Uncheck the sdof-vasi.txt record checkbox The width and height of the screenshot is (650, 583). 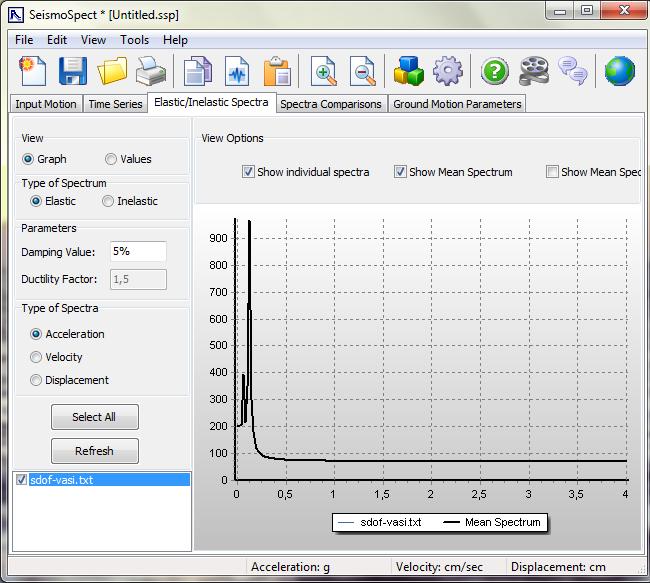pos(21,480)
